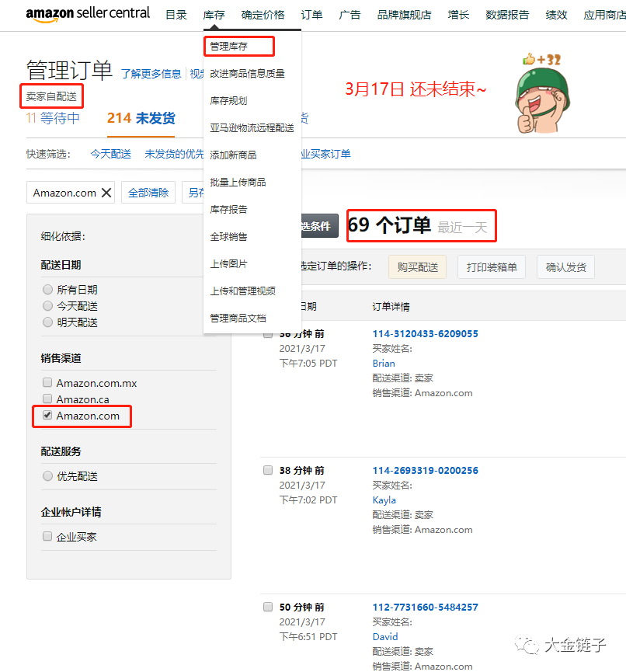Choose 库存规划 menu entry
Screen dimensions: 626x672
pyautogui.click(x=228, y=101)
